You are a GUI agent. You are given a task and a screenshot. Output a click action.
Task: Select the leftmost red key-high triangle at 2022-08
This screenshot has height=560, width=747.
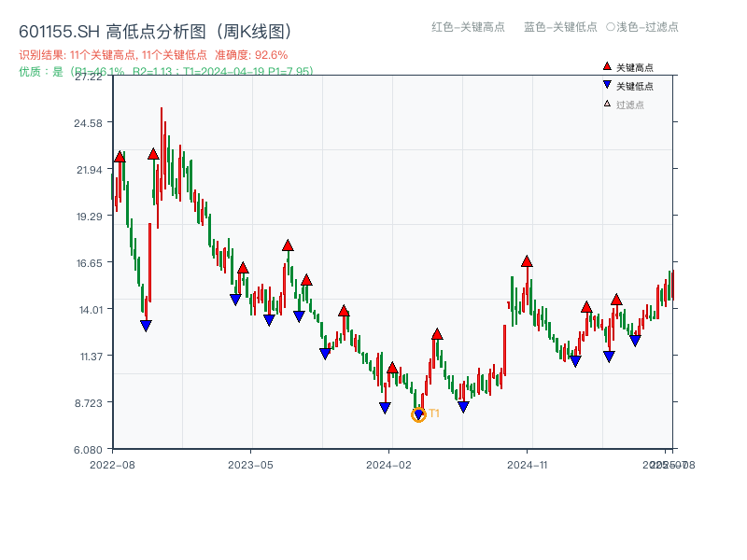pos(120,156)
